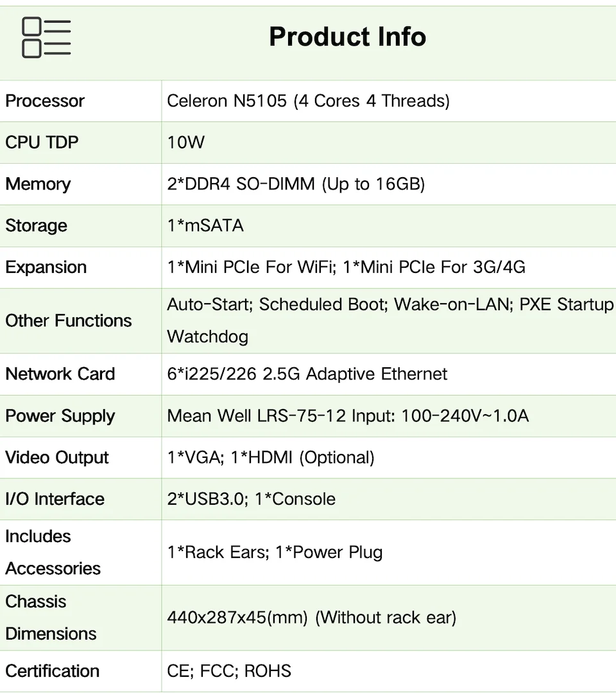
Task: Click the Mean Well LRS-75-12 power value
Action: click(348, 415)
